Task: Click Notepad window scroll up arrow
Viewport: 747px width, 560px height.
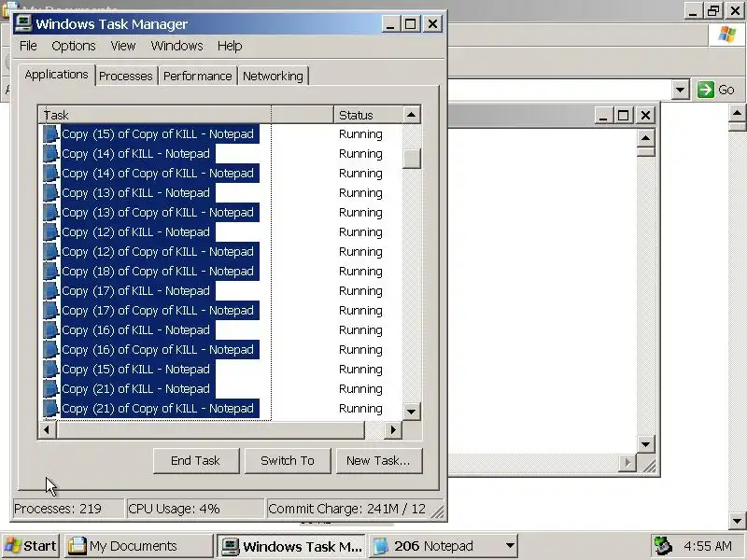Action: (x=645, y=138)
